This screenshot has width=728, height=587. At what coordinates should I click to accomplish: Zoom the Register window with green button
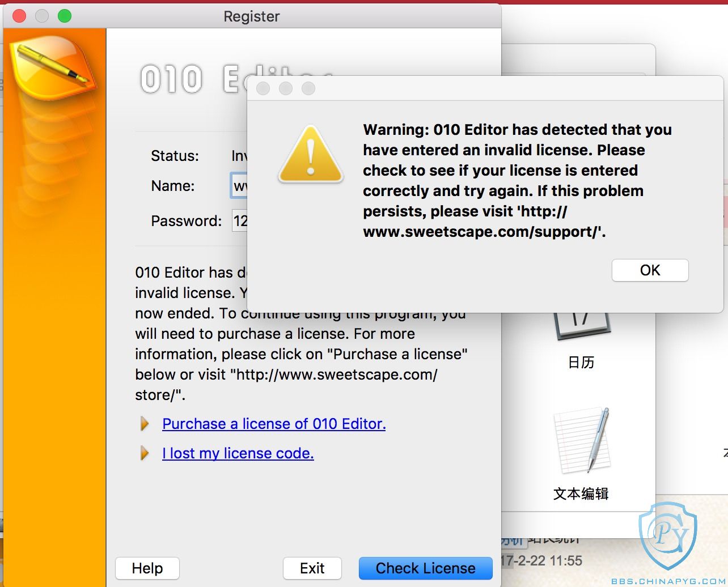tap(65, 16)
